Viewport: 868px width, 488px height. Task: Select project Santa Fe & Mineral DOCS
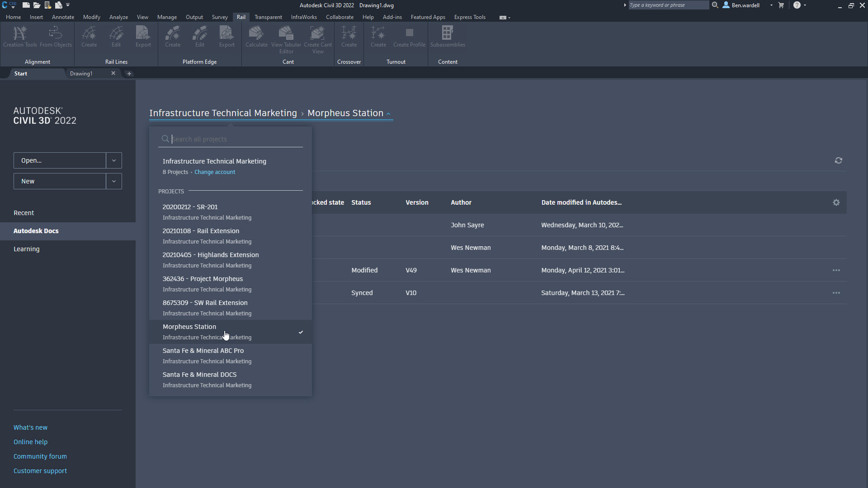(231, 380)
